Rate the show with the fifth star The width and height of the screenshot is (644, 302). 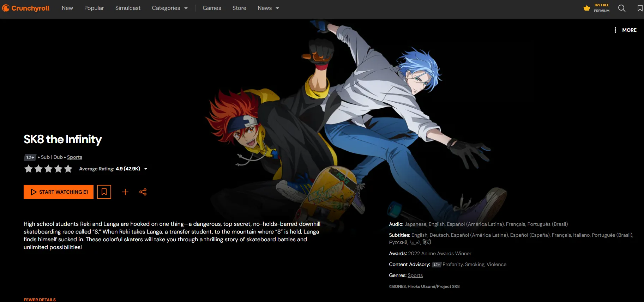(x=68, y=169)
